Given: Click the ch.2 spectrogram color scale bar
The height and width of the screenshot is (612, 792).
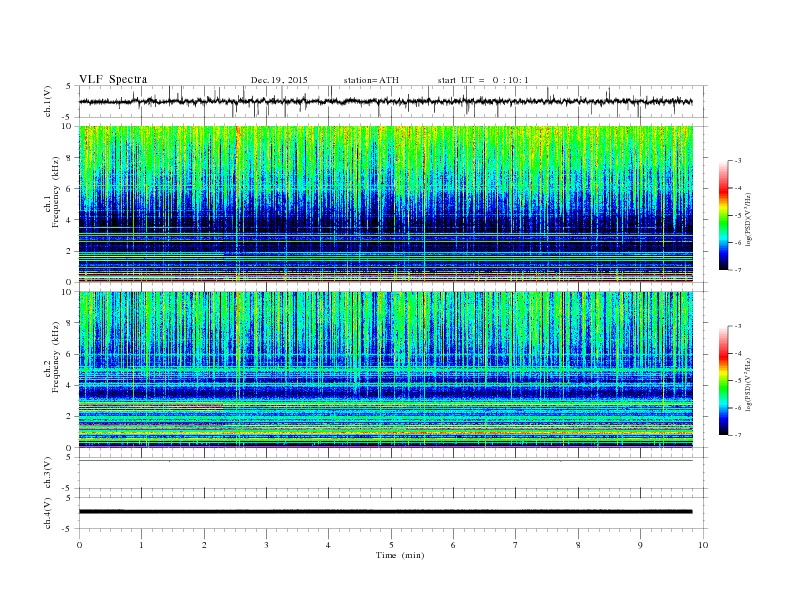Looking at the screenshot, I should pyautogui.click(x=724, y=381).
